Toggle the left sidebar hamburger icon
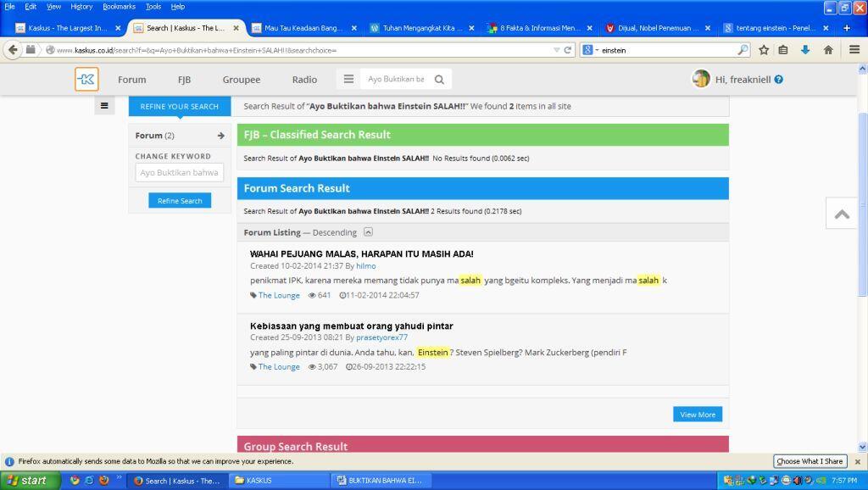This screenshot has width=868, height=490. (104, 105)
